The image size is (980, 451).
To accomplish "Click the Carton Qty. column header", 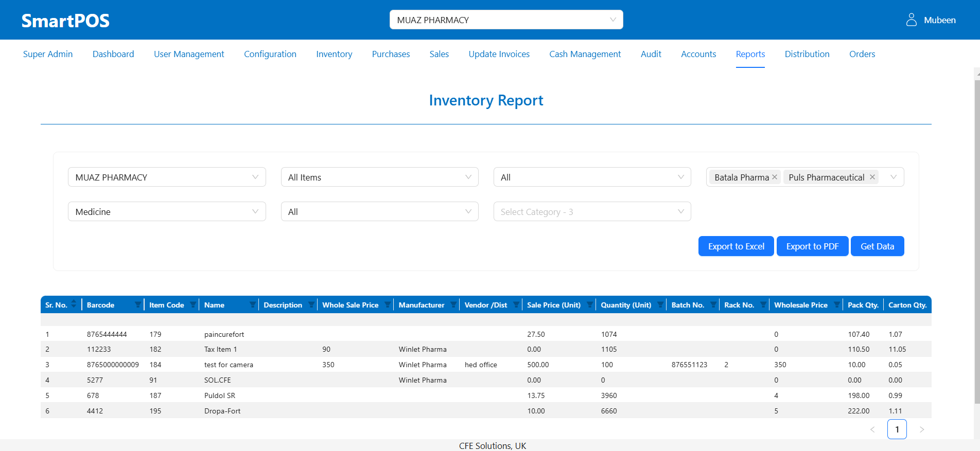I will point(907,305).
